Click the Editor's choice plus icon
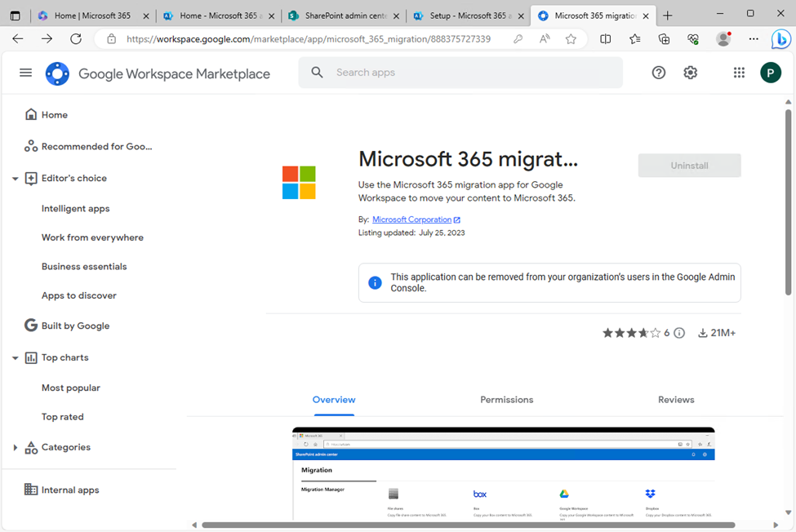Viewport: 796px width, 532px height. 31,179
